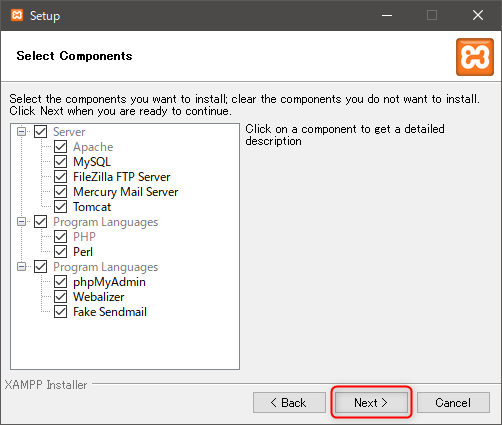Uncheck the Perl checkbox
Screen dimensions: 502x425
[x=60, y=252]
